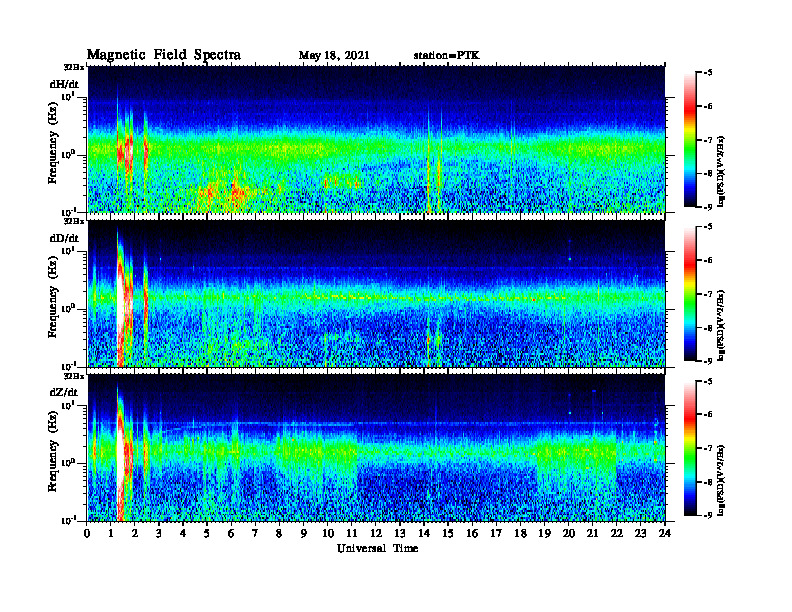Click the color scale bar beside dH/dt panel
The image size is (792, 612).
689,140
